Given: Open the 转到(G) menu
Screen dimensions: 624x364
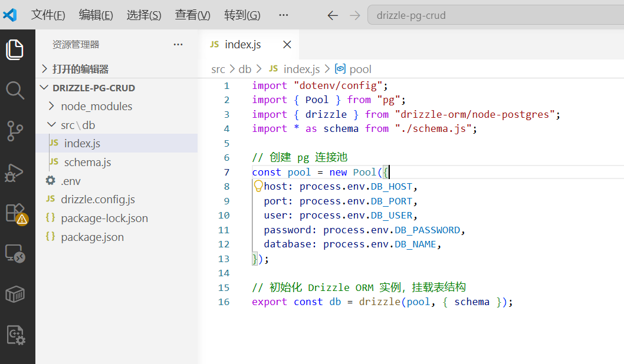Looking at the screenshot, I should point(242,15).
